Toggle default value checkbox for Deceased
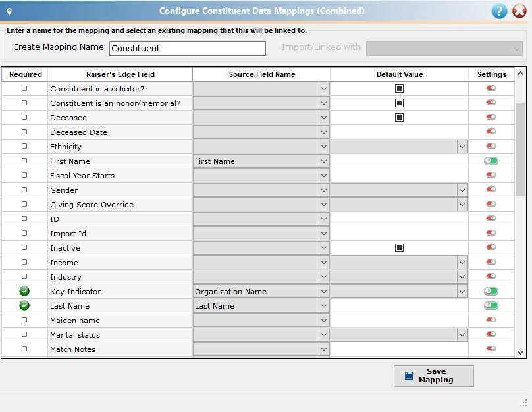Image resolution: width=532 pixels, height=412 pixels. click(x=400, y=118)
